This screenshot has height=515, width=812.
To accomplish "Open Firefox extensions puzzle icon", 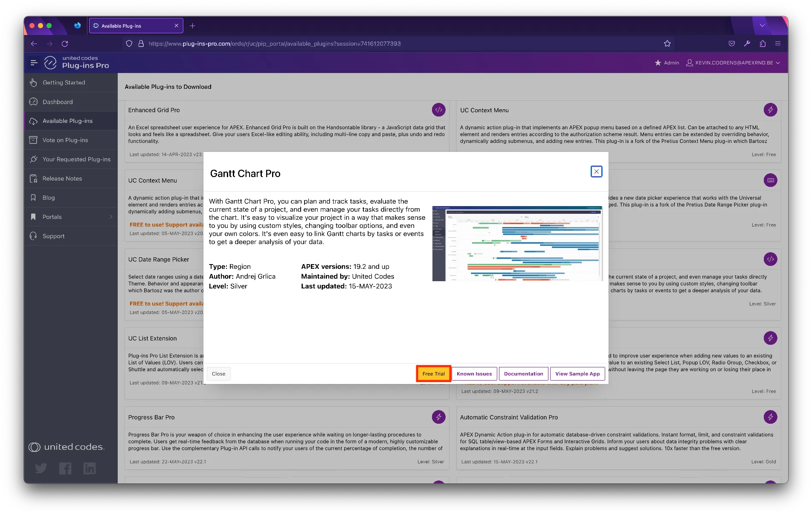I will (763, 44).
